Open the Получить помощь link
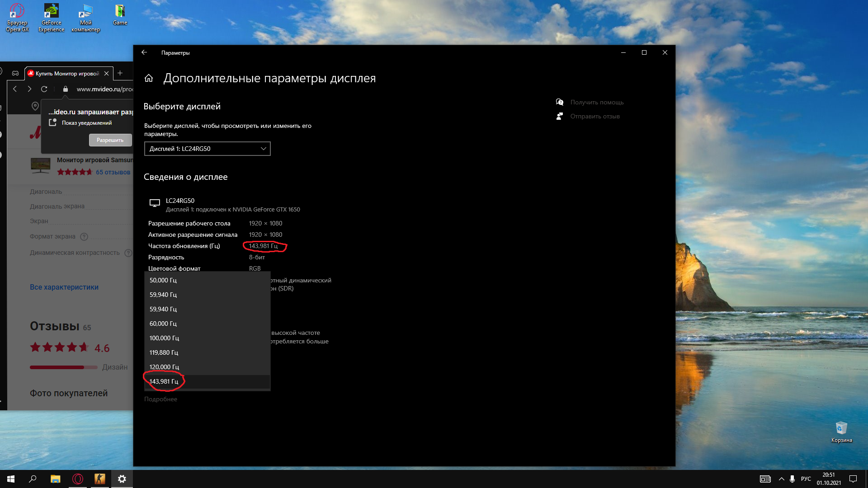The height and width of the screenshot is (488, 868). click(597, 102)
